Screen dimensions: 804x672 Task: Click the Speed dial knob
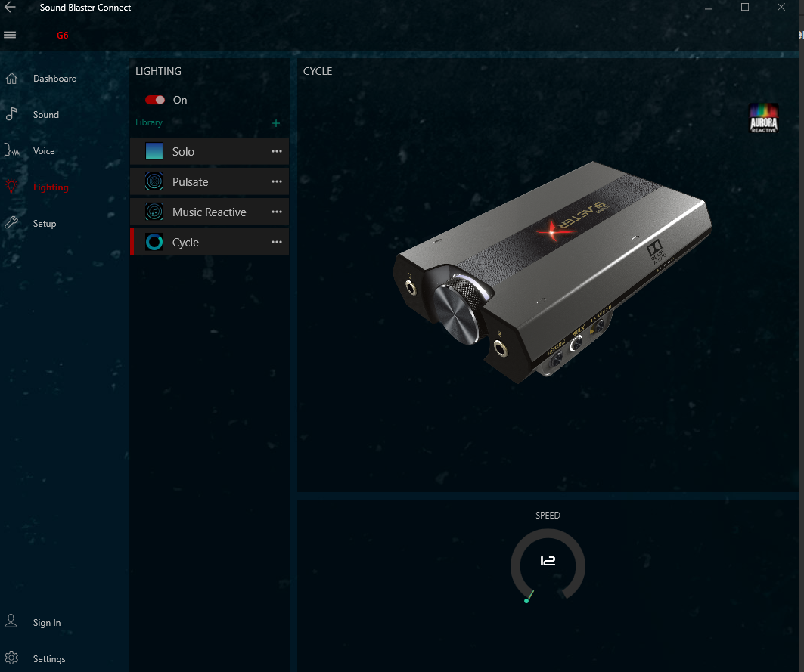click(548, 565)
